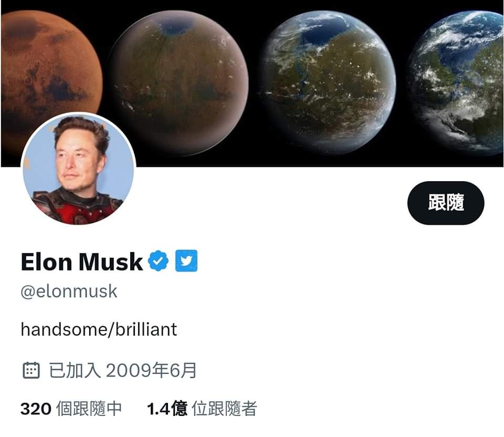Open the blue verified checkmark badge
This screenshot has width=504, height=437.
158,261
